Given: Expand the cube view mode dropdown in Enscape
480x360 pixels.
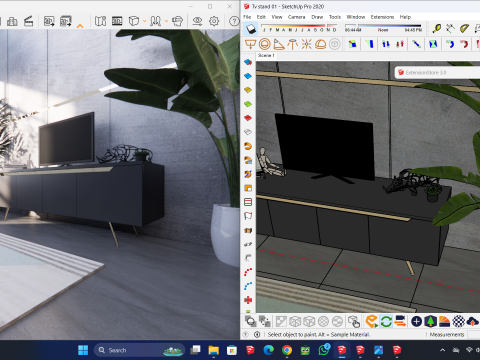Looking at the screenshot, I should click(x=145, y=21).
